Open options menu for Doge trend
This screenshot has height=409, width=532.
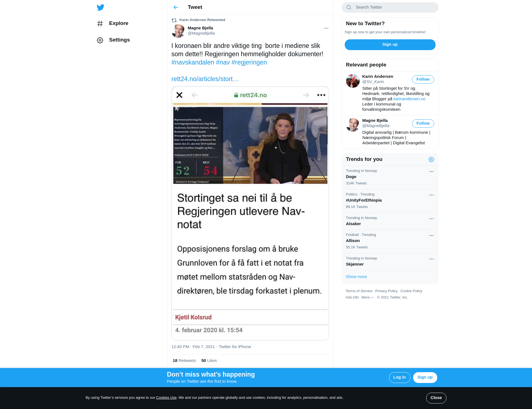431,172
